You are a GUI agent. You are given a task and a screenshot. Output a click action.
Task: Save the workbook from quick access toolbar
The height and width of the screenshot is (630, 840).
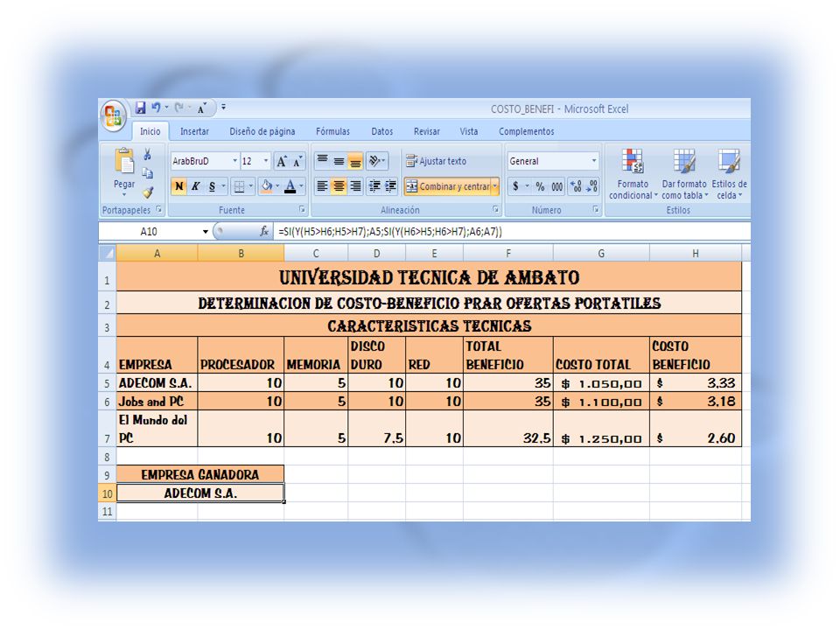(140, 108)
